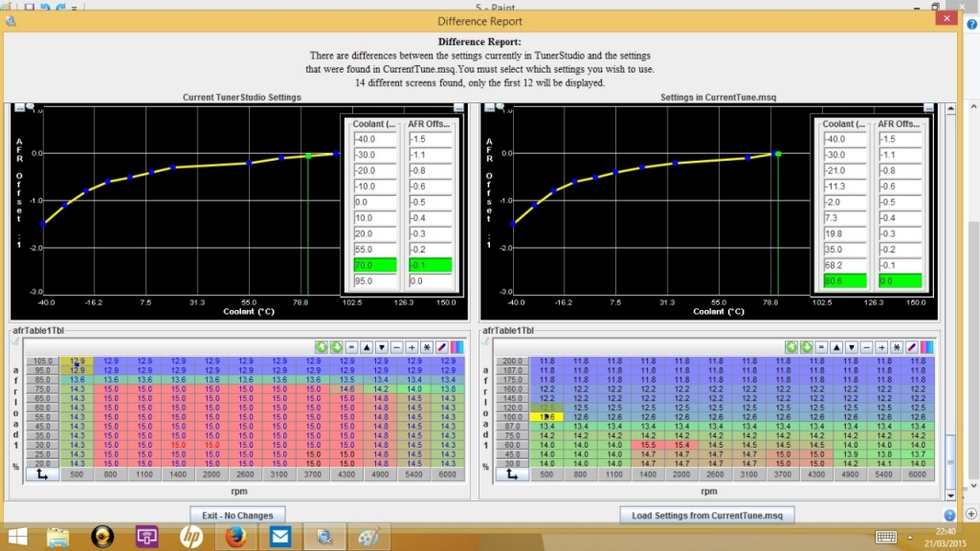Open Firefox from the taskbar
This screenshot has height=551, width=980.
[235, 537]
